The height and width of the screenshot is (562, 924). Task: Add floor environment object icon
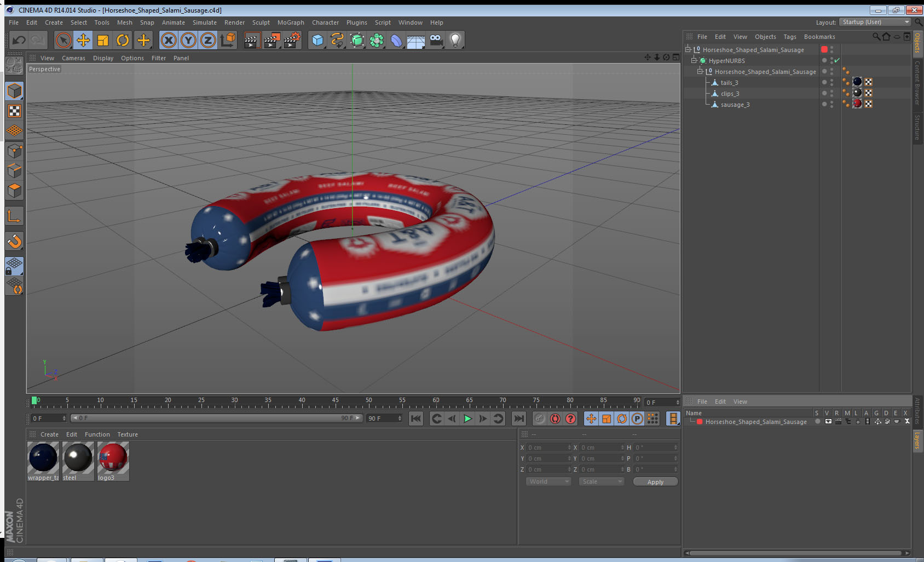point(416,40)
